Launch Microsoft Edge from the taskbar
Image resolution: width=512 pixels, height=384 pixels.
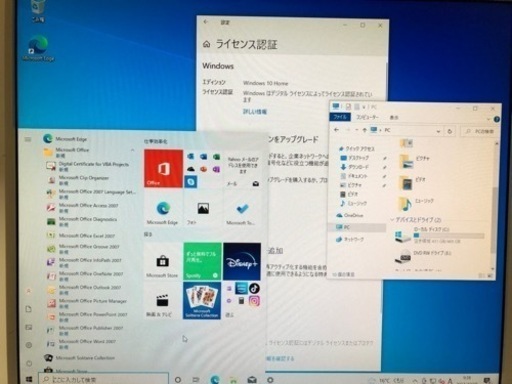215,380
